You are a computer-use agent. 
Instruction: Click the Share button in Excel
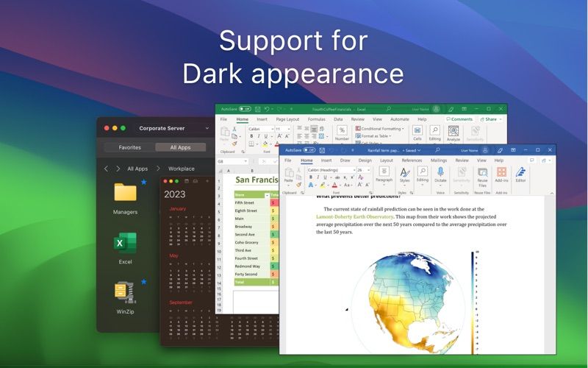pyautogui.click(x=490, y=119)
